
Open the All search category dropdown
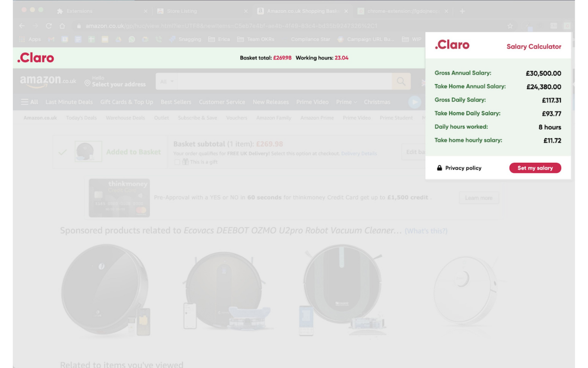166,81
